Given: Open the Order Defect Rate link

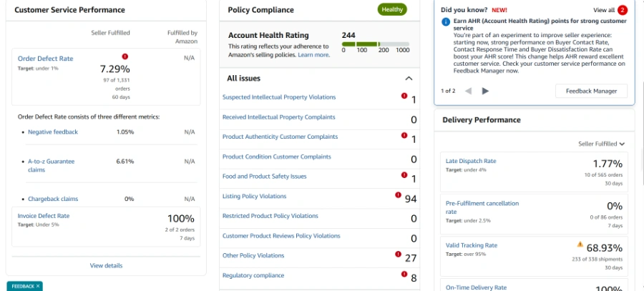Looking at the screenshot, I should (45, 59).
